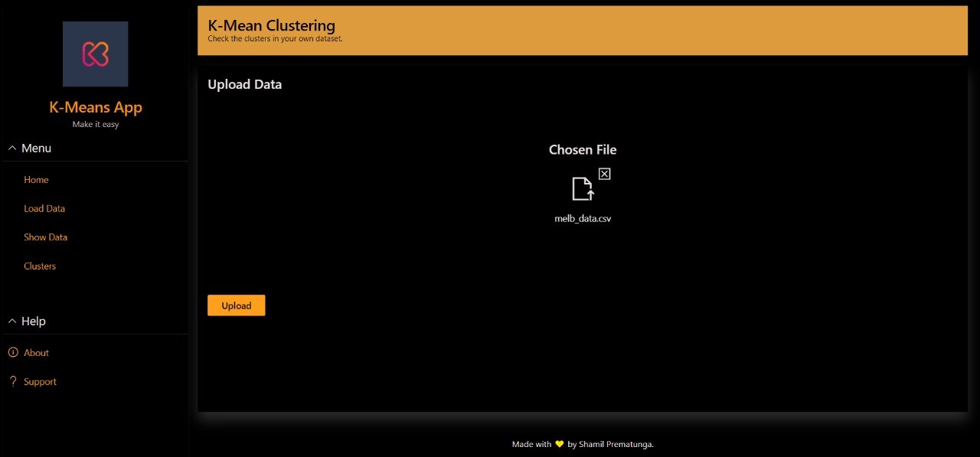Click the Chosen File label
980x457 pixels.
583,149
